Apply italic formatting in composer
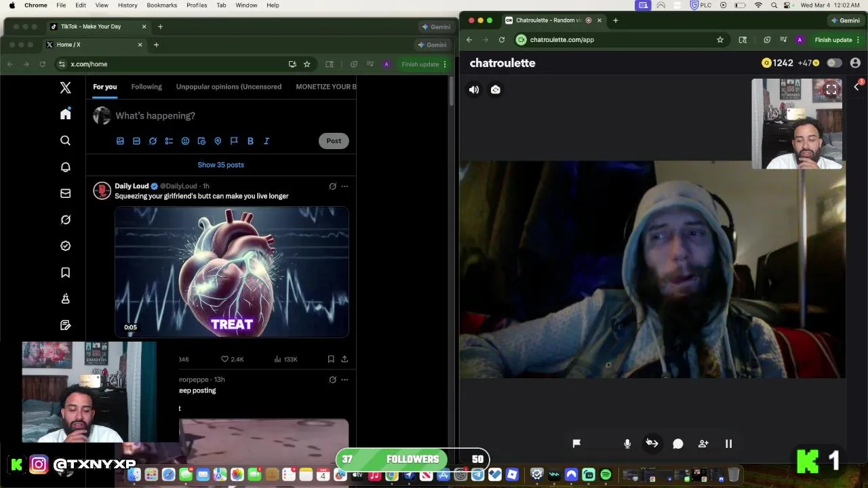Image resolution: width=868 pixels, height=488 pixels. (267, 141)
